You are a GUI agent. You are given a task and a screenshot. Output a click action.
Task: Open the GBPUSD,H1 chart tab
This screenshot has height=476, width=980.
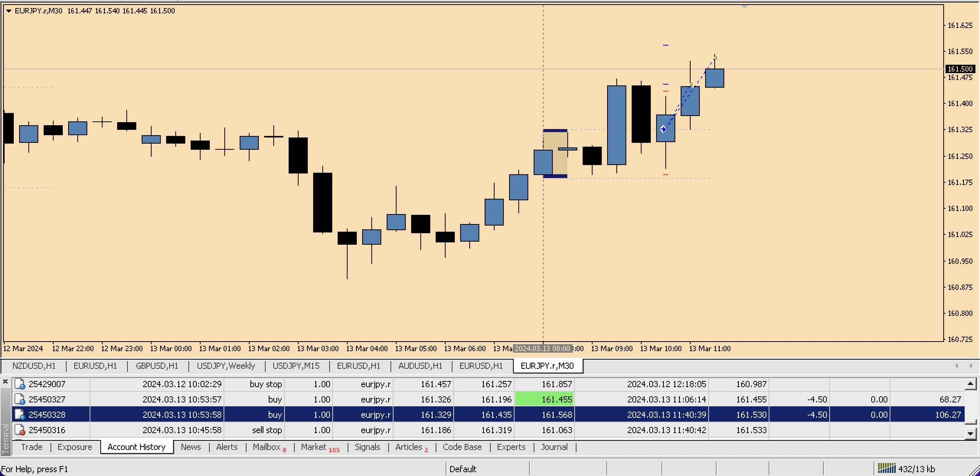[157, 366]
